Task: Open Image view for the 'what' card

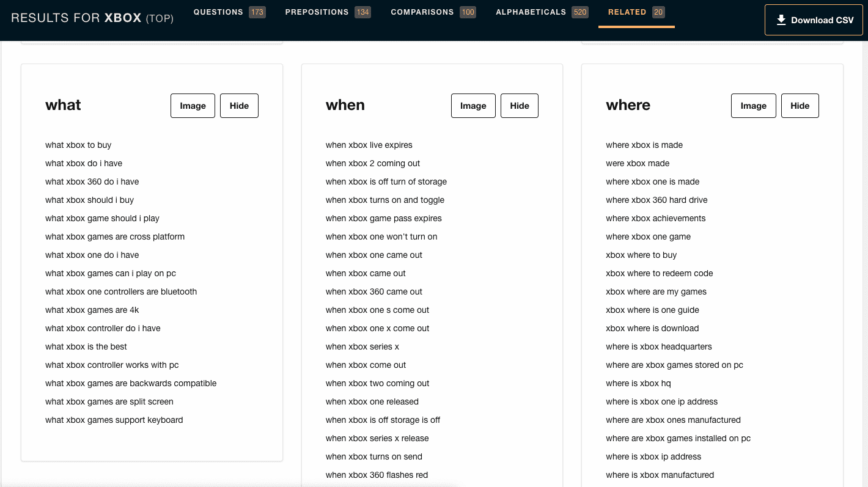Action: pos(193,106)
